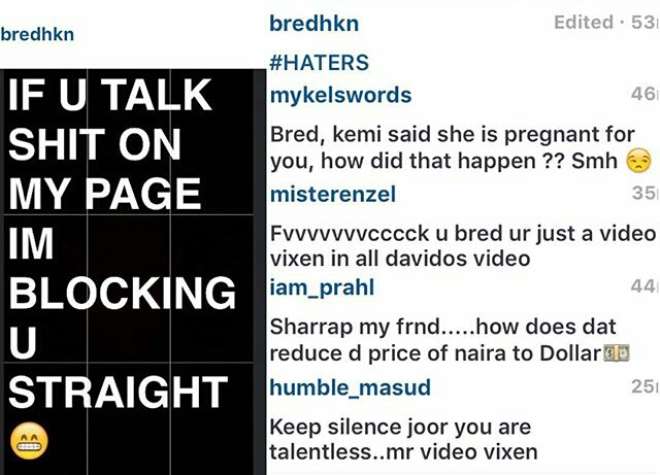Screen dimensions: 660x475
Task: Open iam_prahl profile
Action: coord(322,288)
